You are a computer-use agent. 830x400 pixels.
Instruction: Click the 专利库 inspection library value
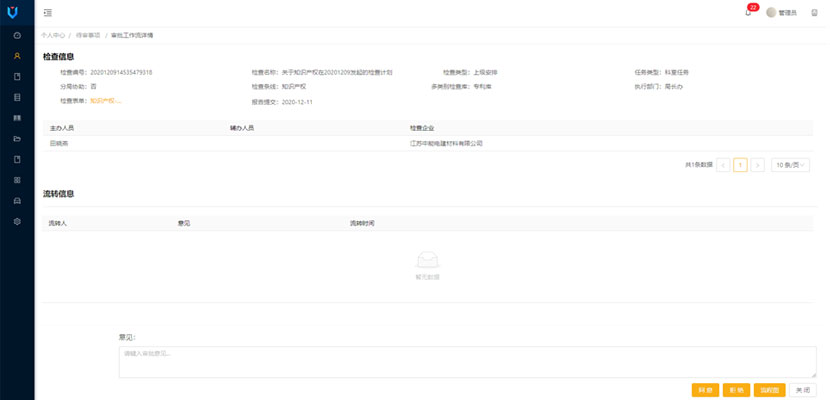click(x=482, y=86)
